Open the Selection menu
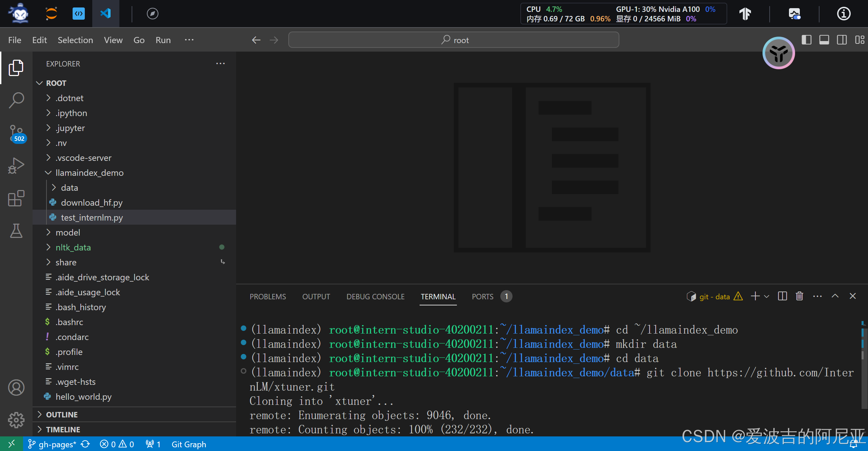 coord(75,40)
